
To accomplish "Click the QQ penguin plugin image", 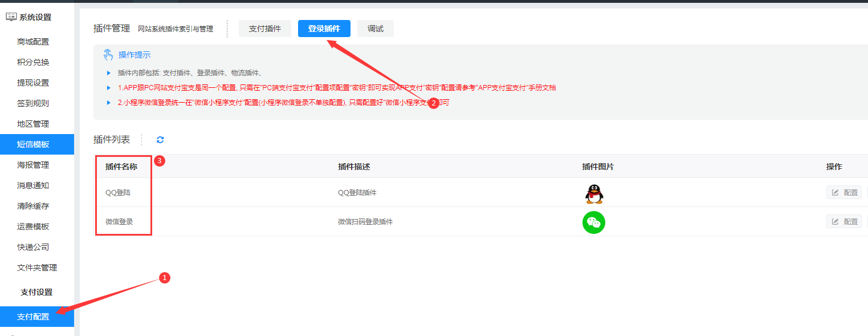I will click(x=594, y=193).
